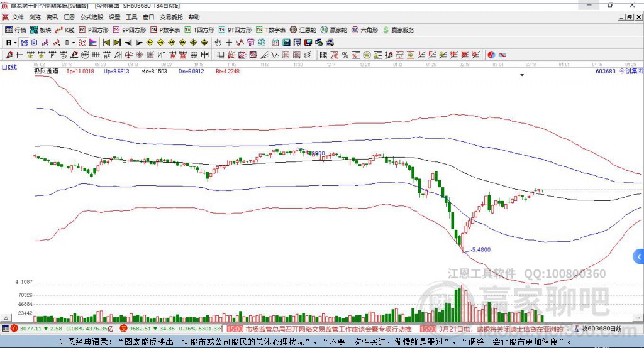Open the 交易委托 menu
Viewport: 644px width, 348px height.
tap(171, 17)
